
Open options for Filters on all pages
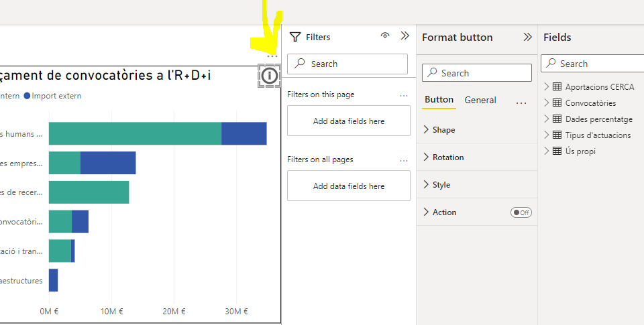point(404,161)
